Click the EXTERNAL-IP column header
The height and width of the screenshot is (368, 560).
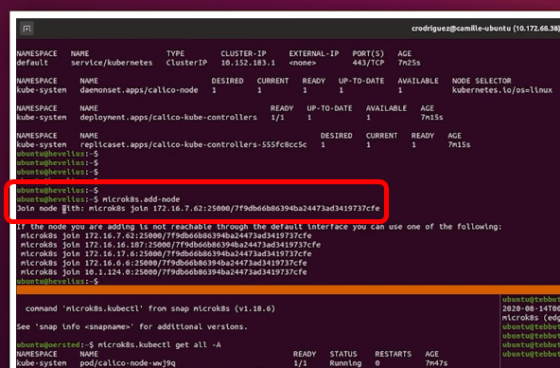click(314, 54)
